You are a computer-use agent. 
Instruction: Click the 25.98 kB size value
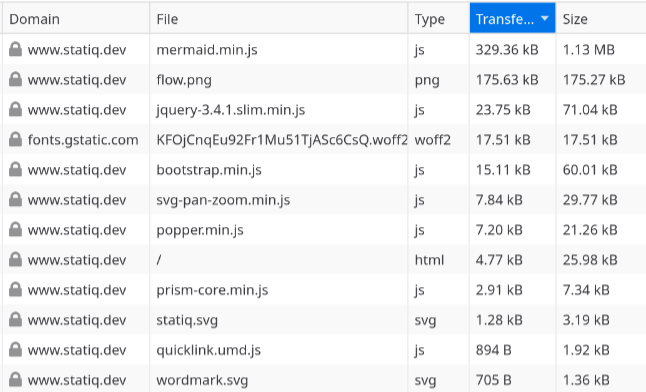click(590, 260)
